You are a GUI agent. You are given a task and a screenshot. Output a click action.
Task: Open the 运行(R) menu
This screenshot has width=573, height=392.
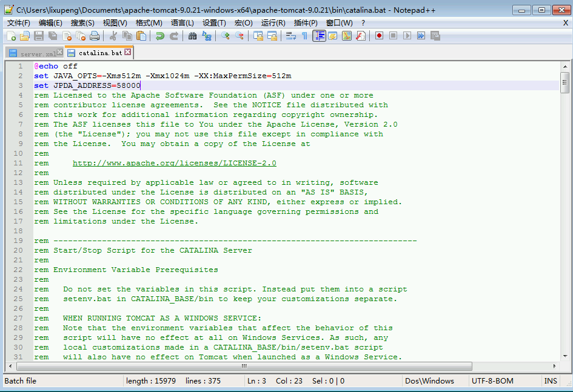coord(273,23)
